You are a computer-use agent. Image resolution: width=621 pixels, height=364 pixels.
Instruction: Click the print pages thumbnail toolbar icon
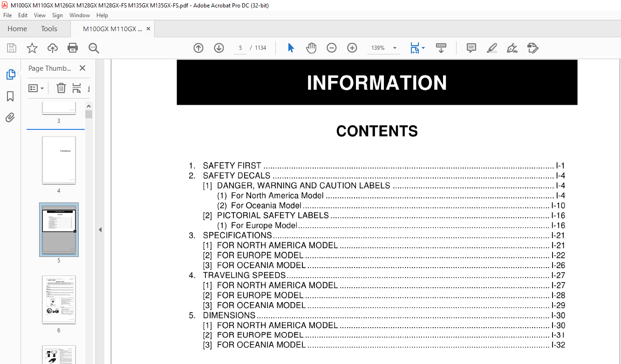tap(77, 88)
